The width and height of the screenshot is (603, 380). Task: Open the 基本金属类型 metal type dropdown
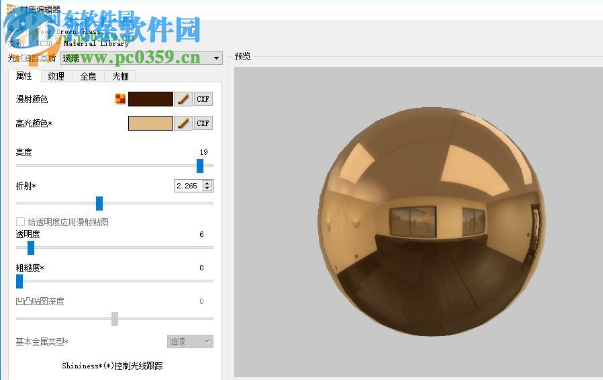point(190,341)
